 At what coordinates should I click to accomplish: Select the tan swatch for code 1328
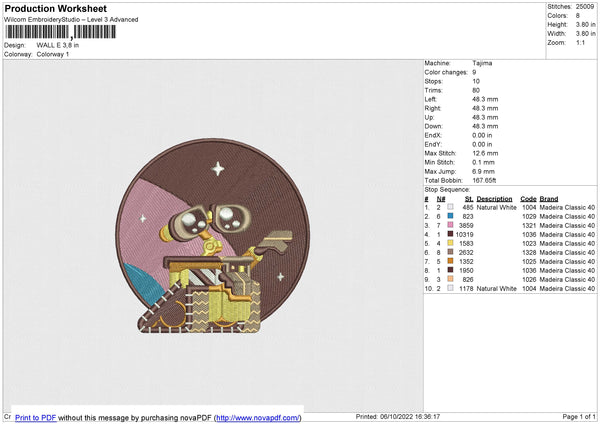coord(450,252)
